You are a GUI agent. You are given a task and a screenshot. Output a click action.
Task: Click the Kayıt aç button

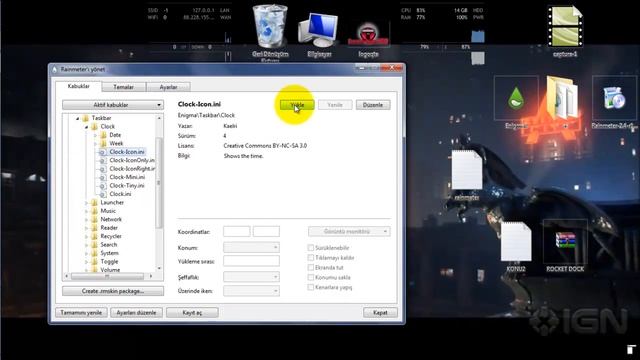point(192,313)
